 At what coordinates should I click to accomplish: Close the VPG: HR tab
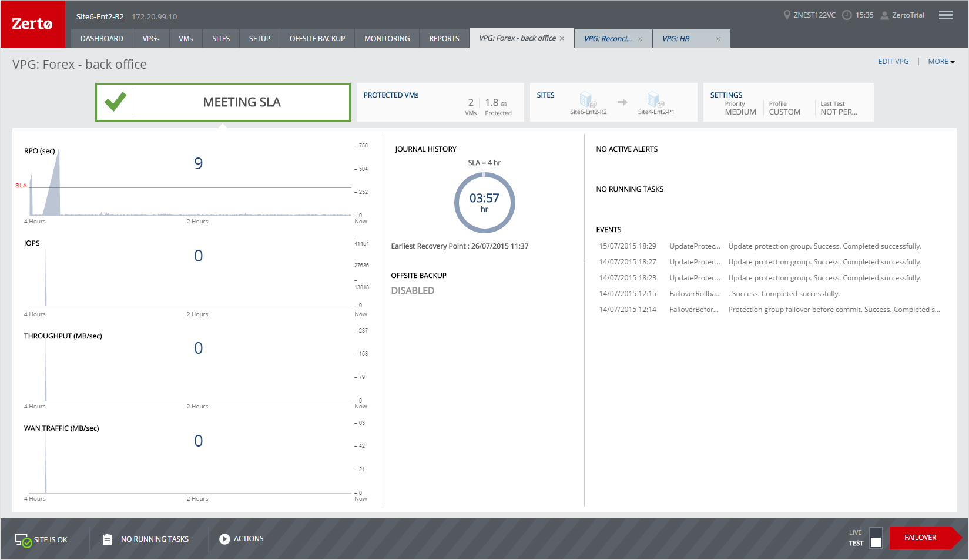[718, 39]
